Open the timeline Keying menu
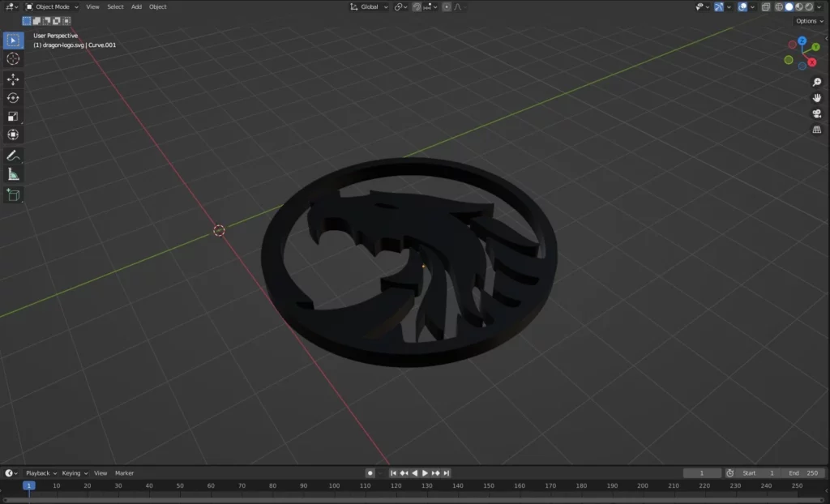Screen dimensions: 830x504 pyautogui.click(x=75, y=473)
